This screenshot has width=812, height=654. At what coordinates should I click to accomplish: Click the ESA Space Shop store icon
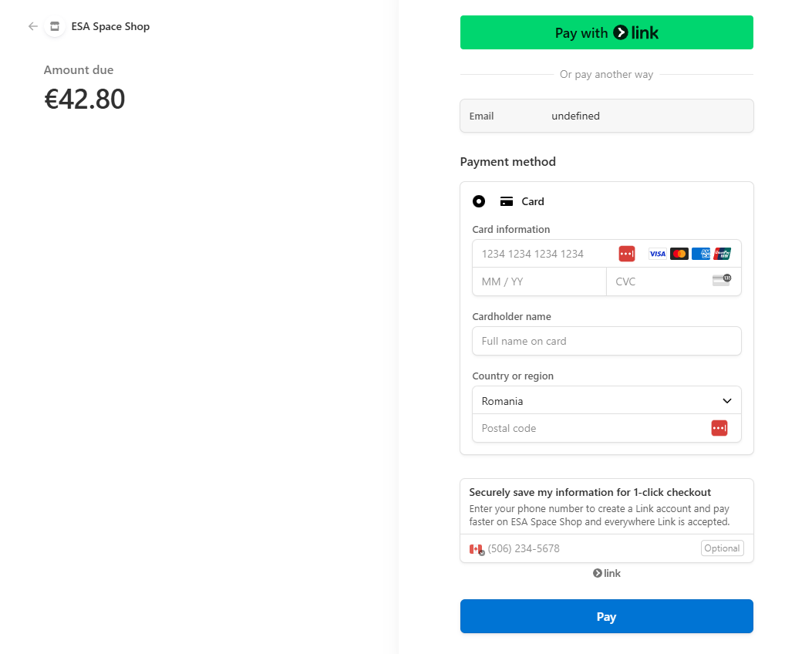pyautogui.click(x=55, y=26)
